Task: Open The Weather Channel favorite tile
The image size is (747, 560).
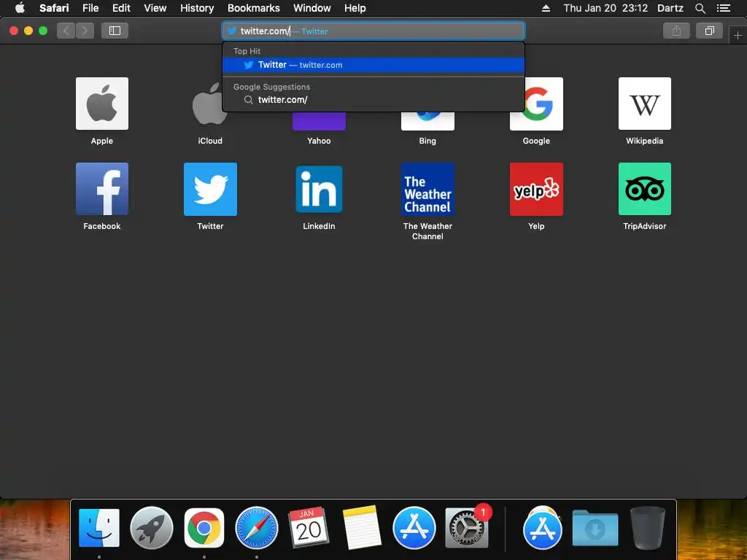Action: pyautogui.click(x=427, y=189)
